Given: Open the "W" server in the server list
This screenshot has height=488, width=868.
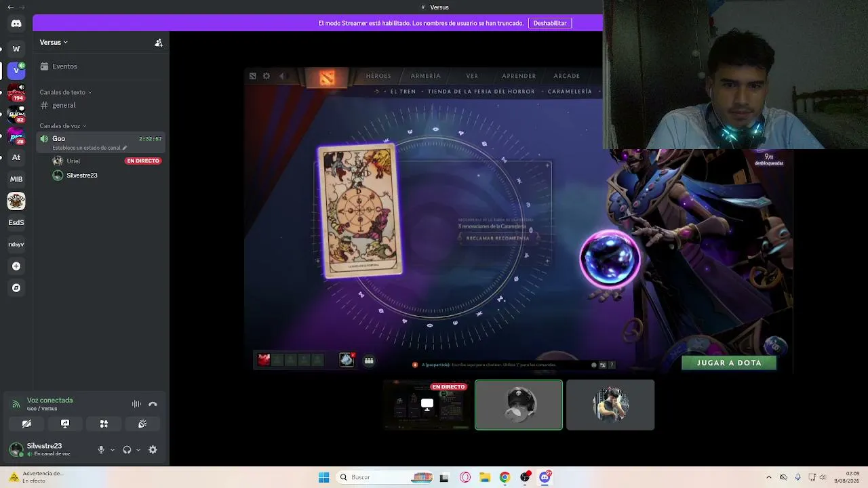Looking at the screenshot, I should click(x=16, y=49).
